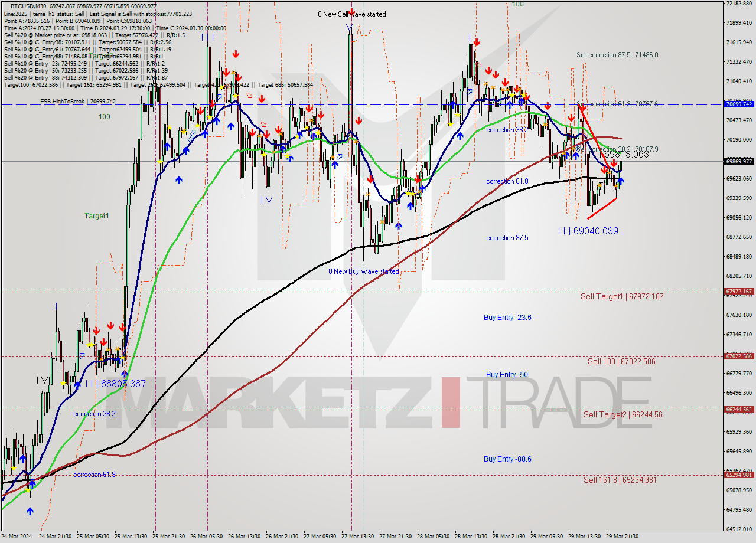Select the 'Sell correction 61.8 | 70767.6' label
The width and height of the screenshot is (756, 543).
coord(617,104)
